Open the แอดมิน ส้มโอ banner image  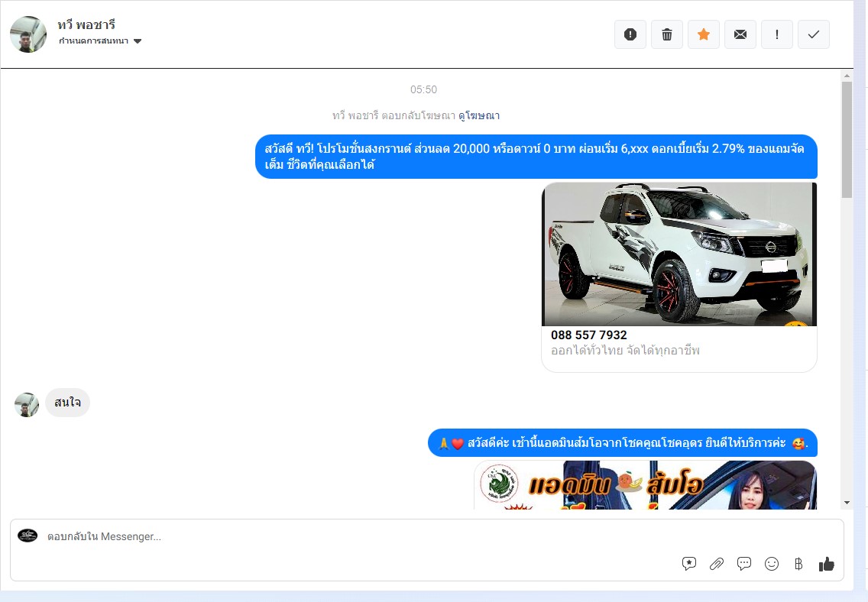pyautogui.click(x=645, y=485)
